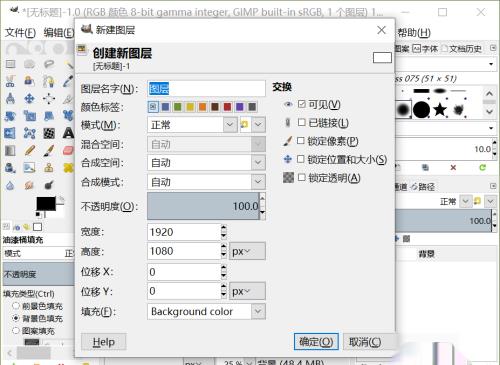
Task: Click the 不透明度(O) slider in dialog
Action: [x=203, y=206]
